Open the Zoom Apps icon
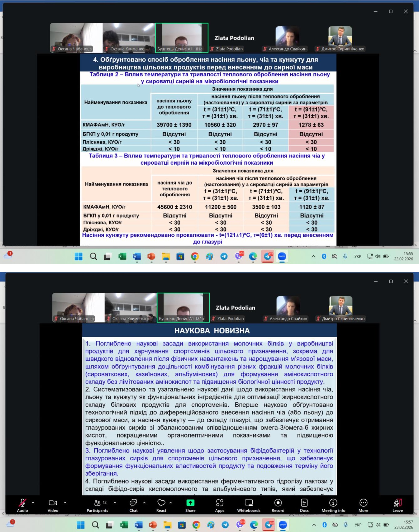419x532 pixels. [220, 503]
